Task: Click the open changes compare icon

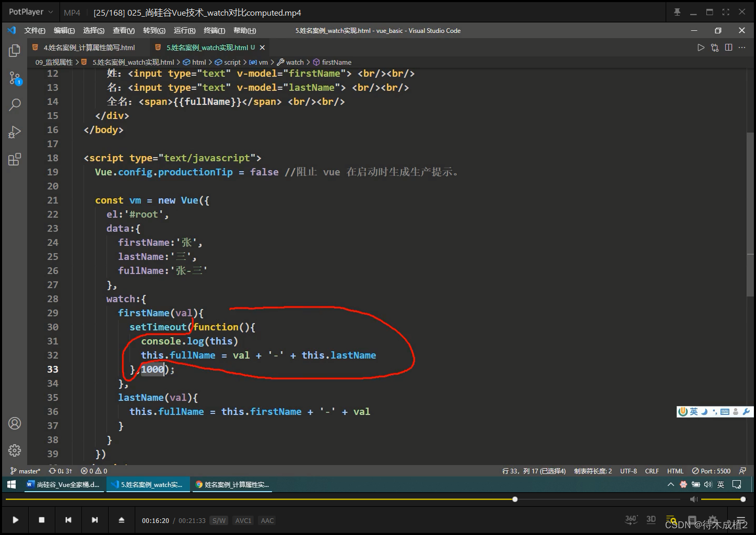Action: (x=715, y=47)
